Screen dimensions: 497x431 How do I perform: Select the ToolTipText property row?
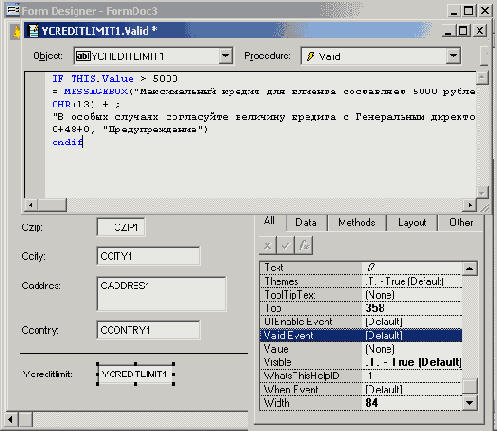pos(361,295)
